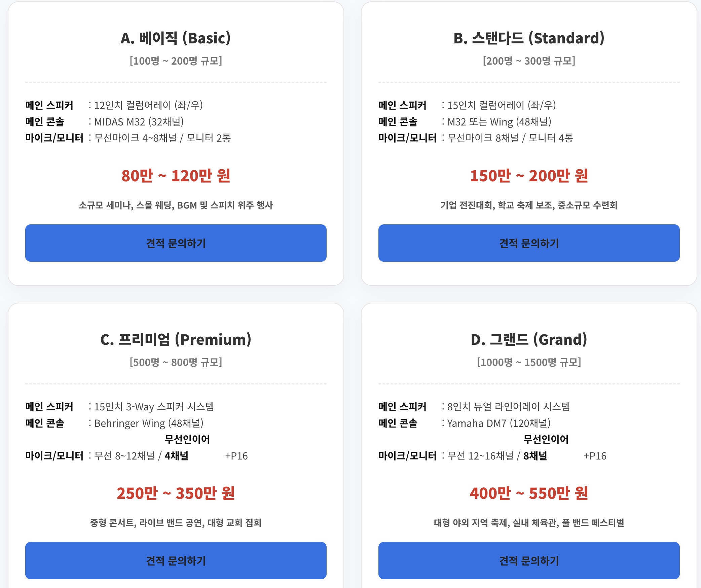Click the MIDAS M32 (32채널) console spec
Viewport: 701px width, 588px height.
[139, 122]
